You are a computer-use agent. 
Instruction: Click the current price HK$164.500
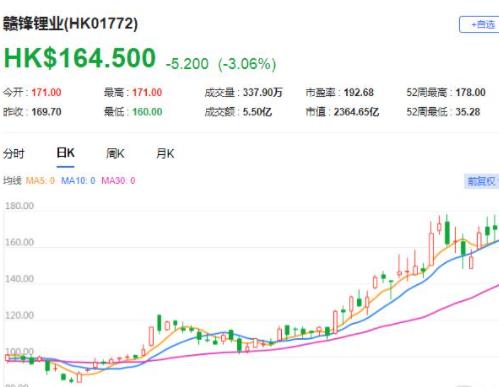(80, 58)
